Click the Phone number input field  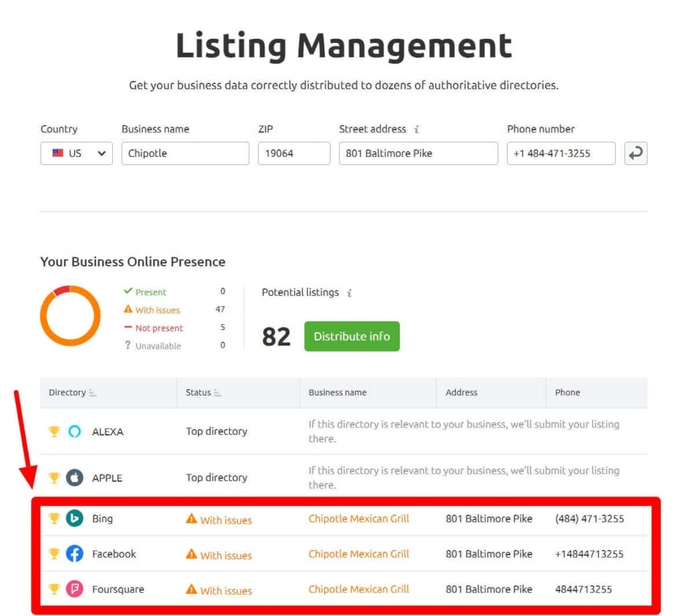pos(561,153)
